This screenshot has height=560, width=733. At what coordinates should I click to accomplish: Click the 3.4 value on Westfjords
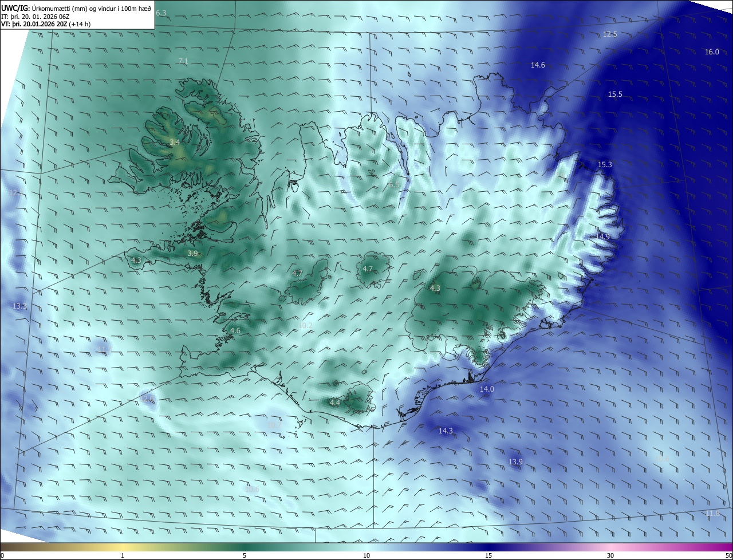(175, 142)
